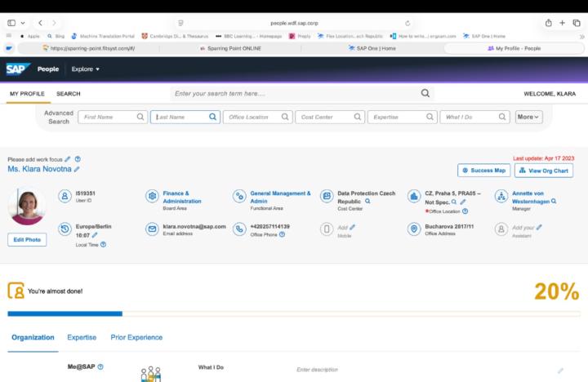588x382 pixels.
Task: Click the User ID person icon
Action: (65, 196)
